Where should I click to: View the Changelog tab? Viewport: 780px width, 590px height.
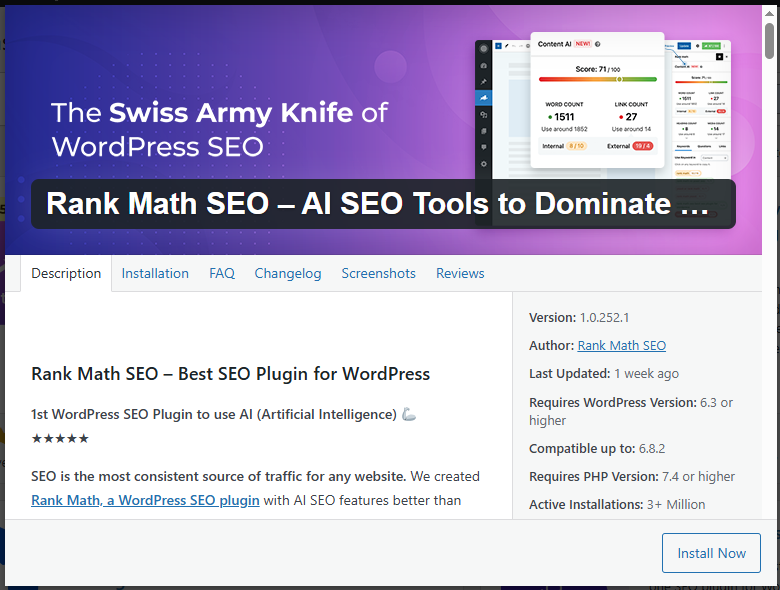[x=288, y=273]
